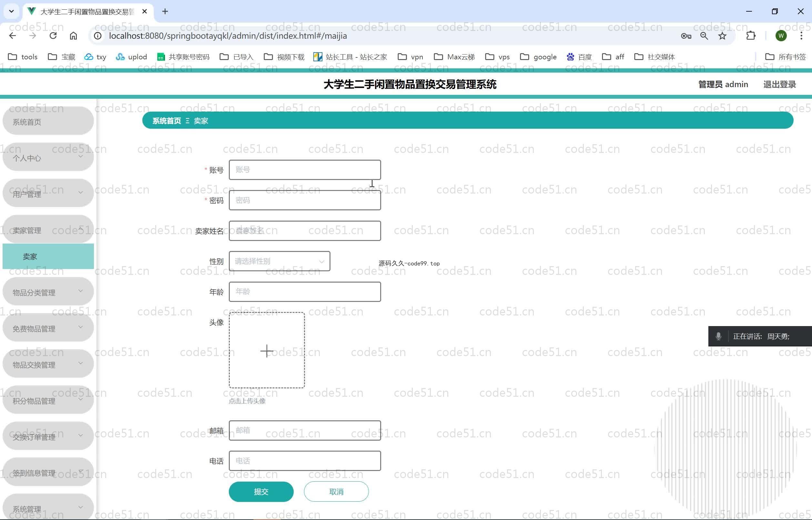Image resolution: width=812 pixels, height=520 pixels.
Task: Reload the current page
Action: tap(53, 36)
